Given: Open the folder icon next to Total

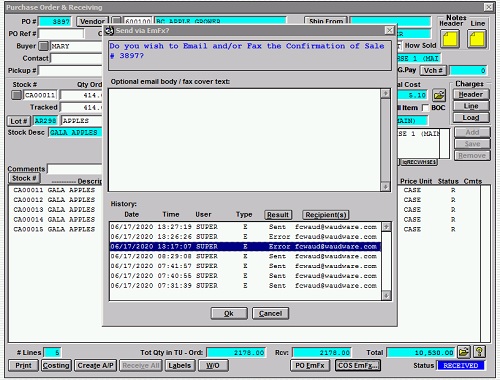Looking at the screenshot, I should (463, 352).
